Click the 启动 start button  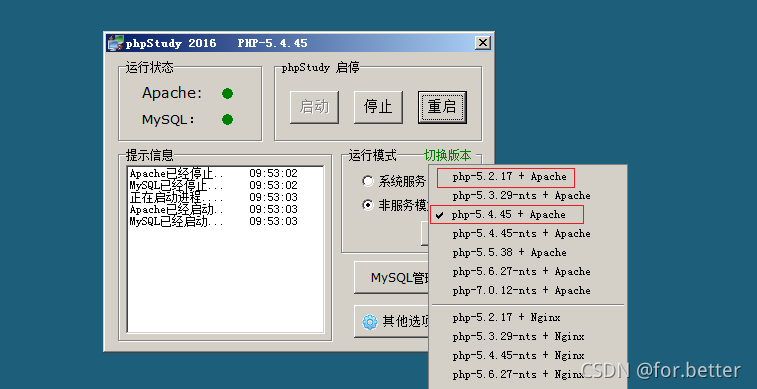pyautogui.click(x=314, y=107)
